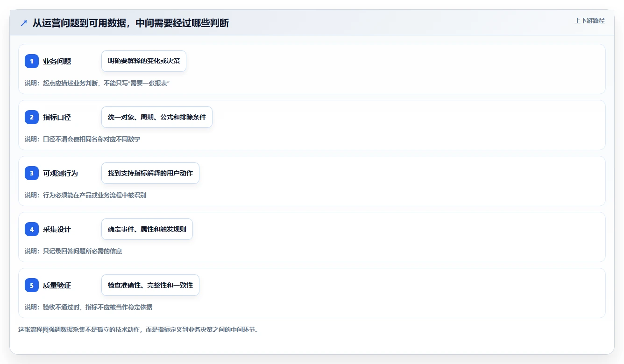Select the step 3 number badge

32,173
